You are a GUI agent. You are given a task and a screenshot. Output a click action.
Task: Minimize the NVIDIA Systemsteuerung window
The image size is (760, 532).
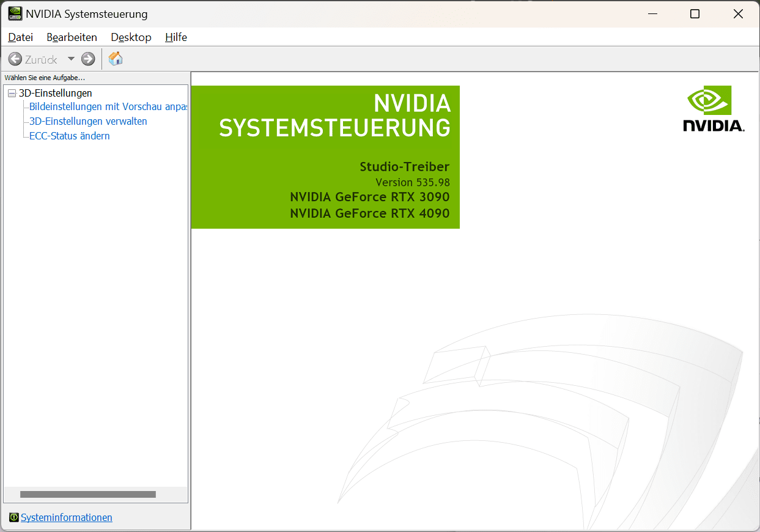(652, 13)
